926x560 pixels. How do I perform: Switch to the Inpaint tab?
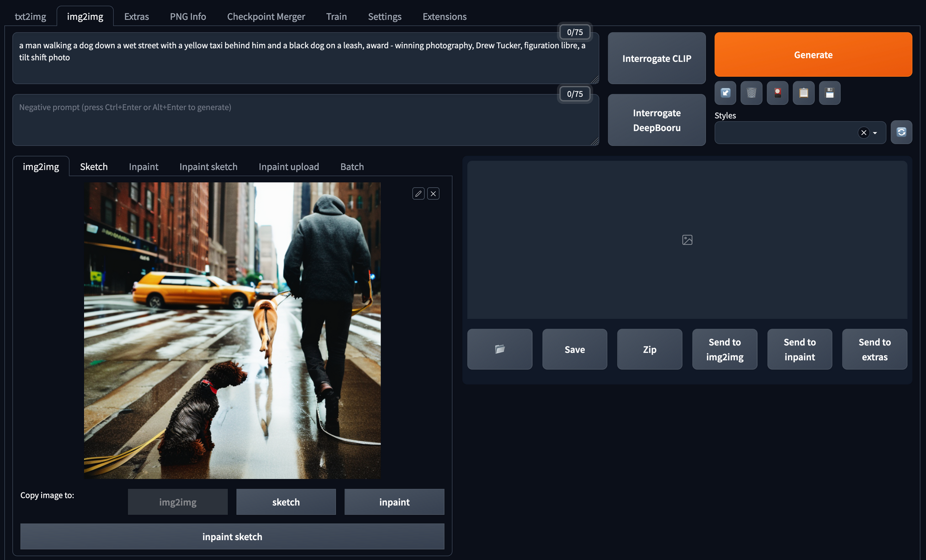pyautogui.click(x=144, y=166)
